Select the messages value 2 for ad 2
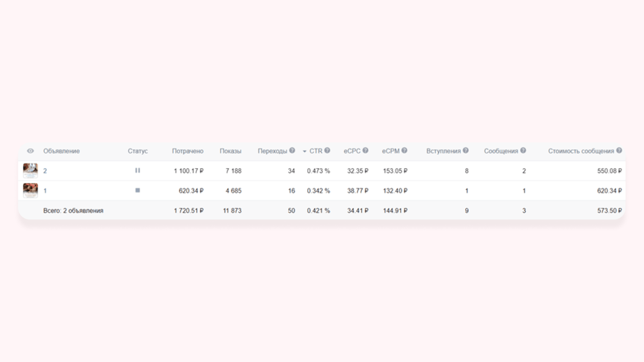The width and height of the screenshot is (644, 362). [524, 171]
